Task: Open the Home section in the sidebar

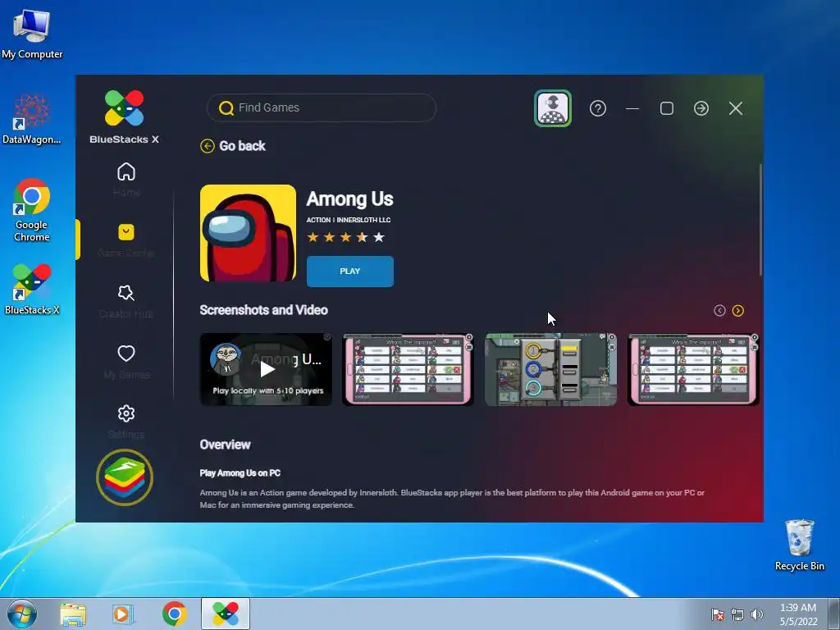Action: click(x=126, y=179)
